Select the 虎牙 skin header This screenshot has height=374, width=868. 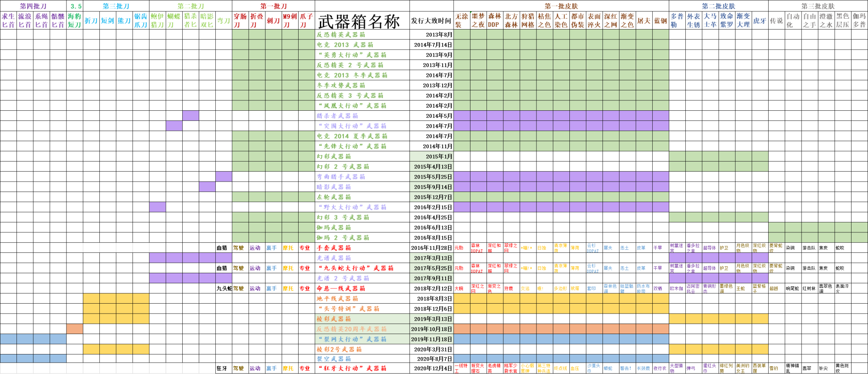tap(760, 20)
